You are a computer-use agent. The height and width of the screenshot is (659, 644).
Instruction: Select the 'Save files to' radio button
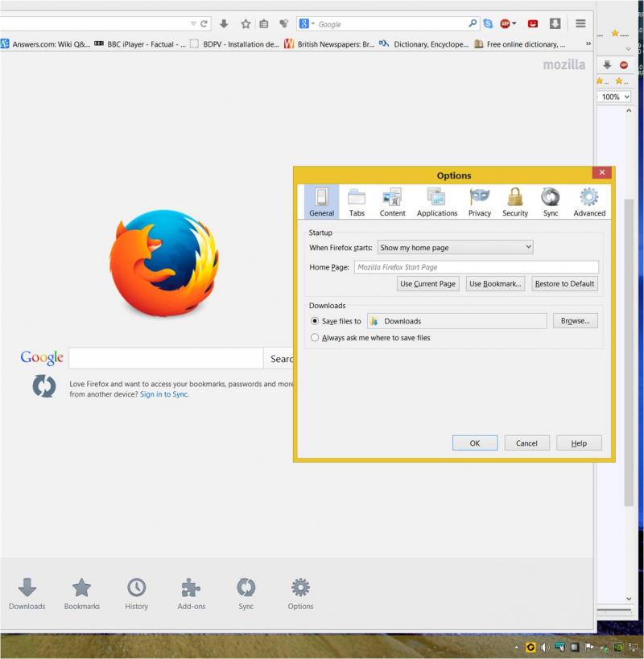315,321
